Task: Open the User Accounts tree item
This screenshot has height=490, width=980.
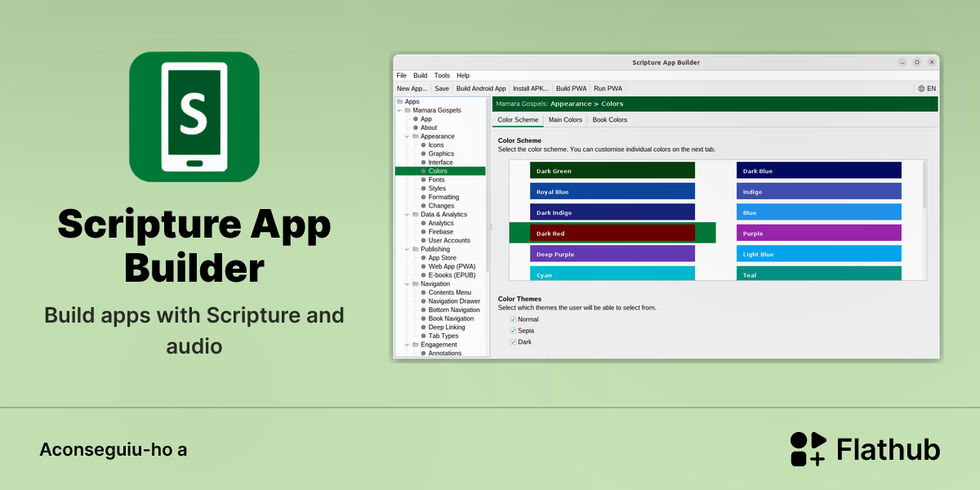Action: [x=449, y=240]
